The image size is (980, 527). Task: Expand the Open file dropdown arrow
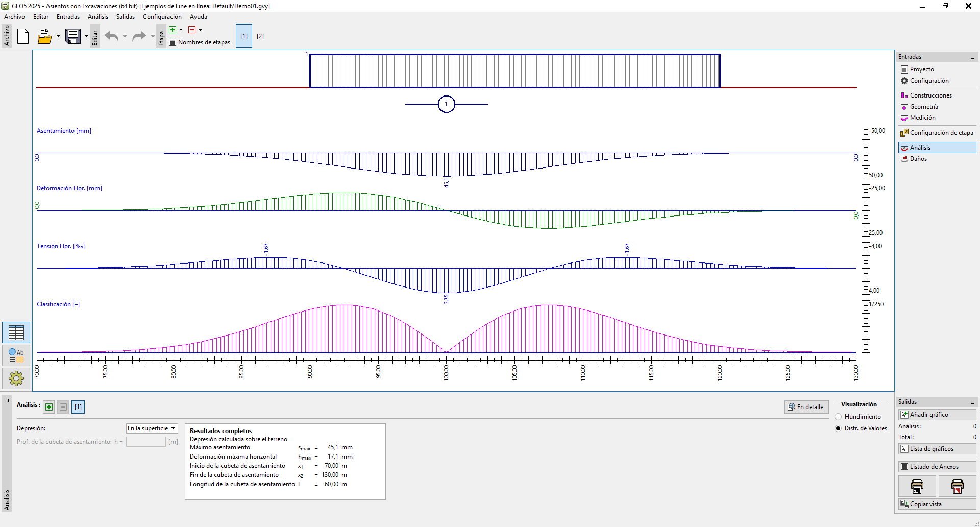(58, 36)
